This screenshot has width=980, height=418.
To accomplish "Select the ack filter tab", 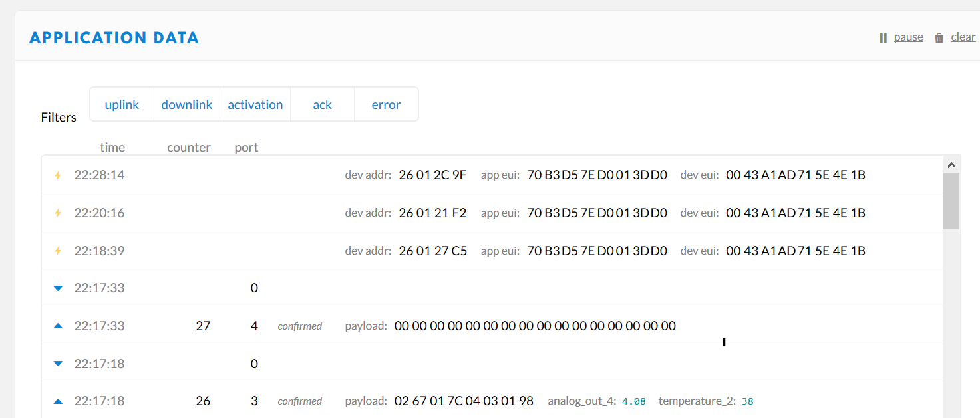I will click(x=322, y=104).
